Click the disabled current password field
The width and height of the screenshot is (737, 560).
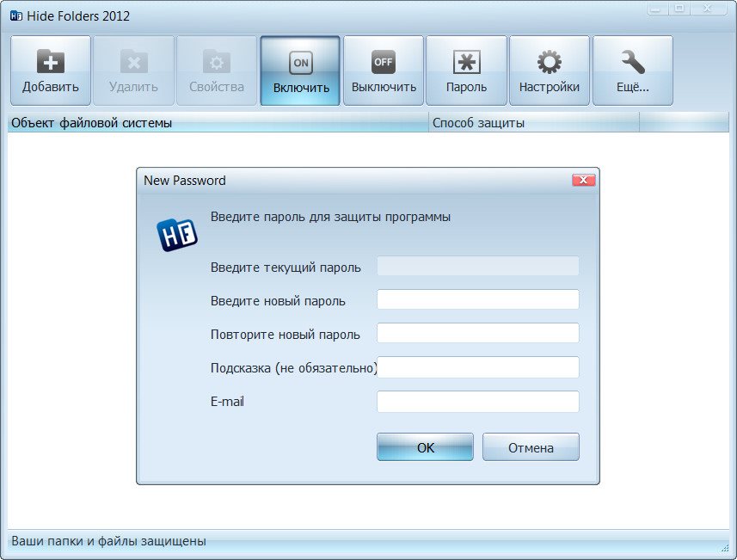[477, 266]
